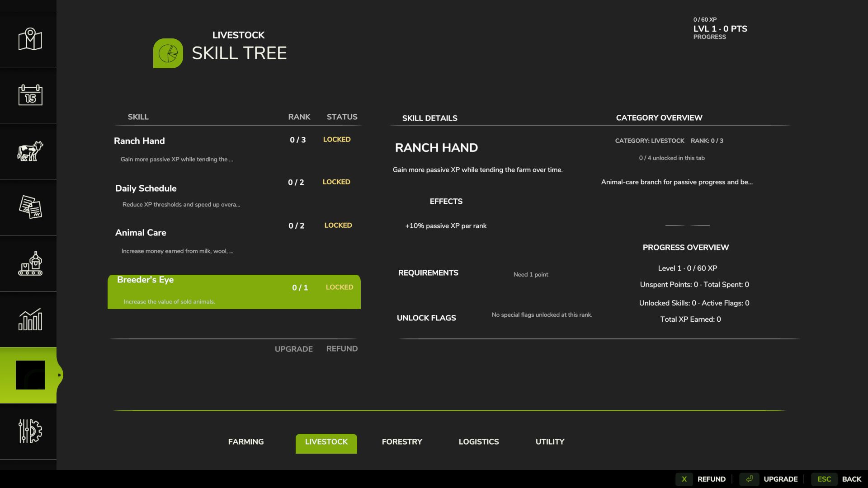The height and width of the screenshot is (488, 868).
Task: Click BACK in the bottom bar
Action: pos(851,479)
